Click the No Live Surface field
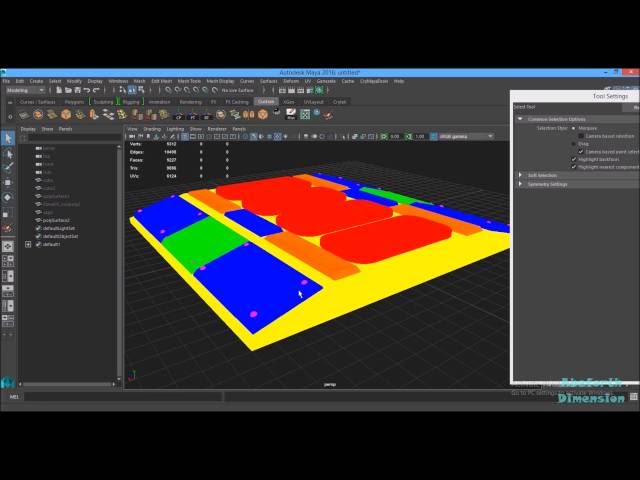Screen dimensions: 640x480 (238, 90)
